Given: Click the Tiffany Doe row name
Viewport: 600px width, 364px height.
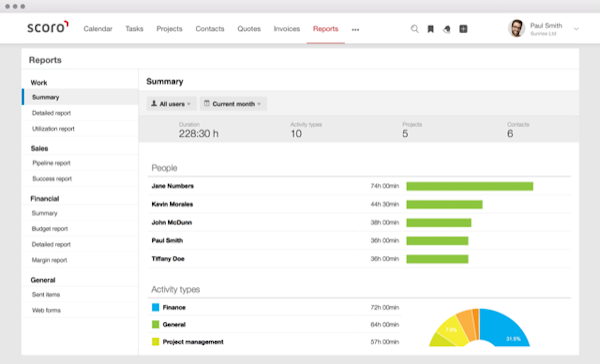Looking at the screenshot, I should coord(168,259).
